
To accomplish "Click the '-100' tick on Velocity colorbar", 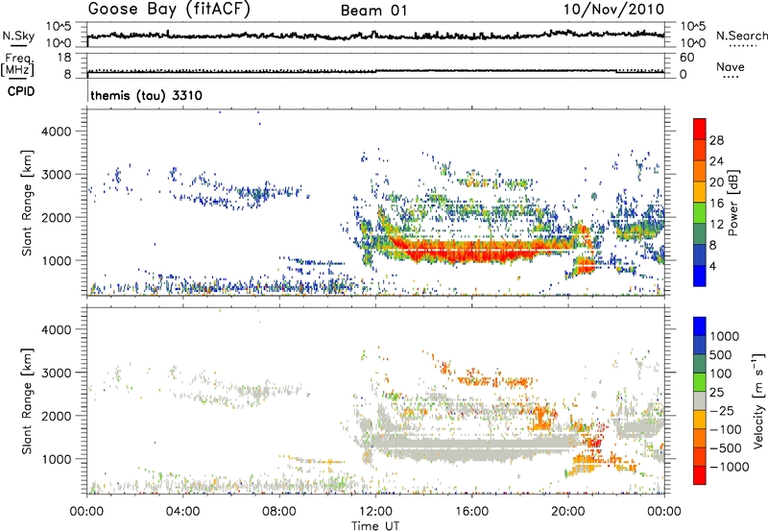I will pos(726,429).
